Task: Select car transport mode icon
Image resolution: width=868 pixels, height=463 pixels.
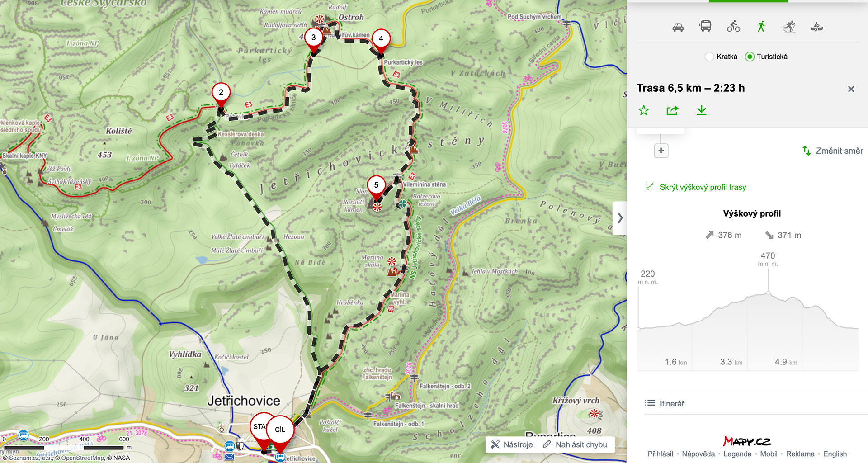Action: tap(678, 27)
